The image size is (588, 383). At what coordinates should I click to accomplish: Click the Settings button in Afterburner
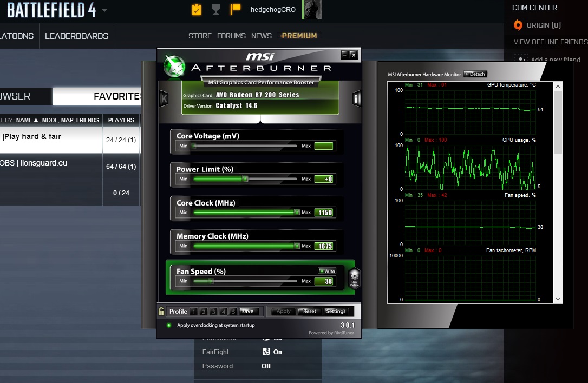tap(336, 312)
